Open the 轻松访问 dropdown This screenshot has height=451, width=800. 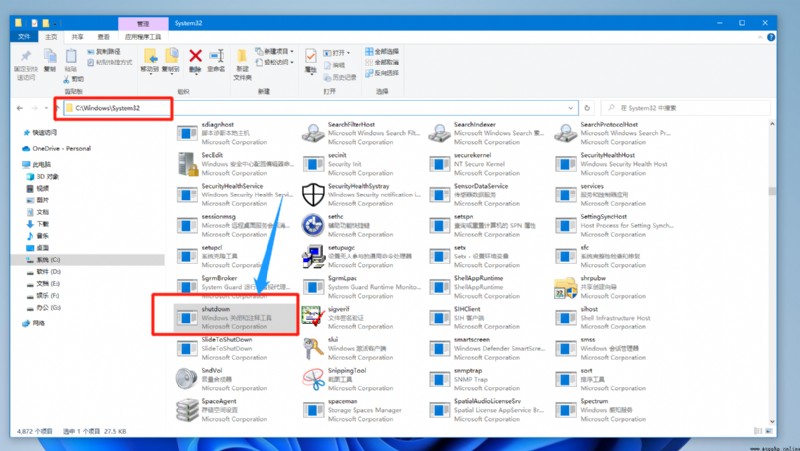pyautogui.click(x=274, y=62)
